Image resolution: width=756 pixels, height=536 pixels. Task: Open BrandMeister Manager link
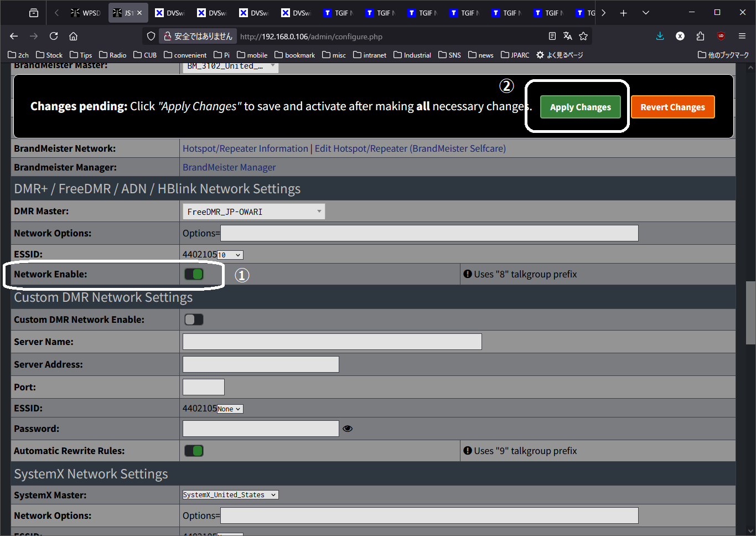tap(229, 167)
